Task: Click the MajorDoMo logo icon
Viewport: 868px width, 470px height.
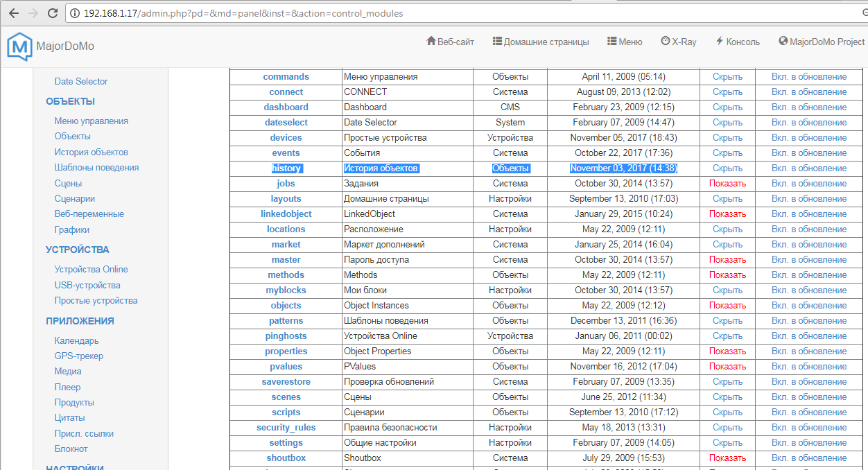Action: [19, 46]
